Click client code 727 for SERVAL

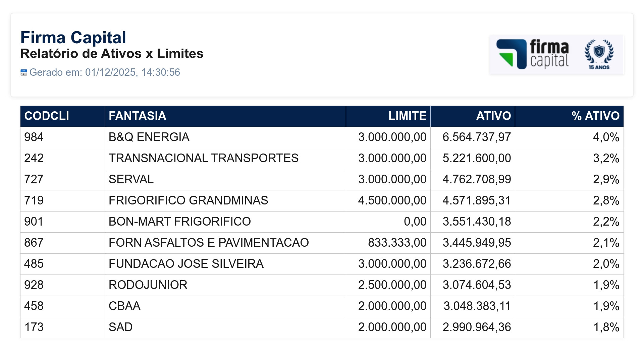click(x=34, y=180)
